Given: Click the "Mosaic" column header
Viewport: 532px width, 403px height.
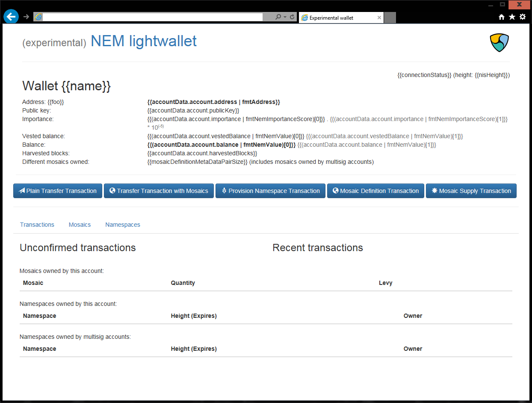Looking at the screenshot, I should tap(33, 283).
